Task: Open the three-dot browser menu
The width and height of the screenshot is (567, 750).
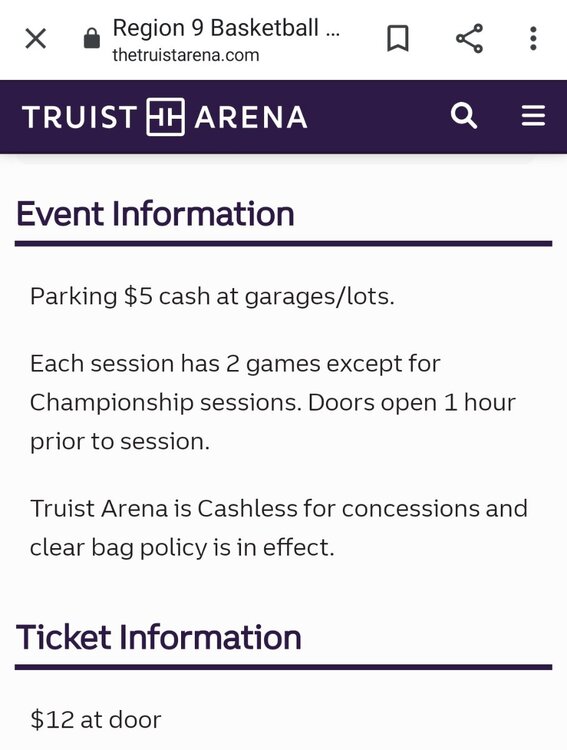Action: click(x=534, y=38)
